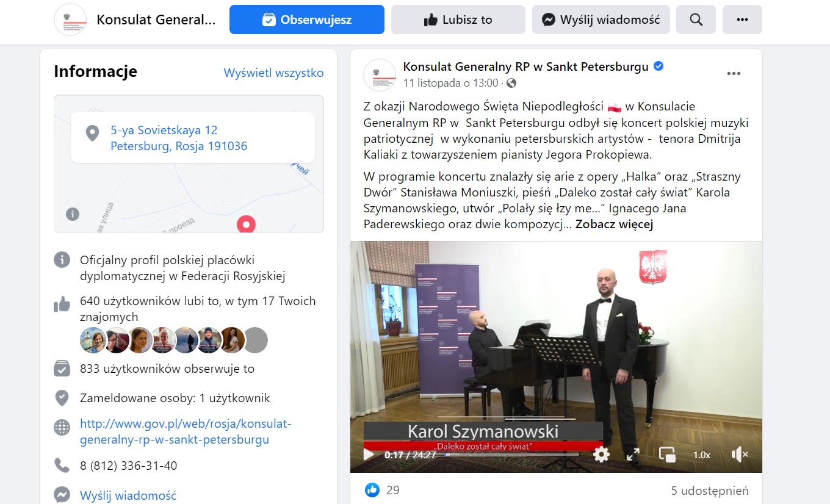
Task: Open first friend avatar thumbnail
Action: [93, 340]
